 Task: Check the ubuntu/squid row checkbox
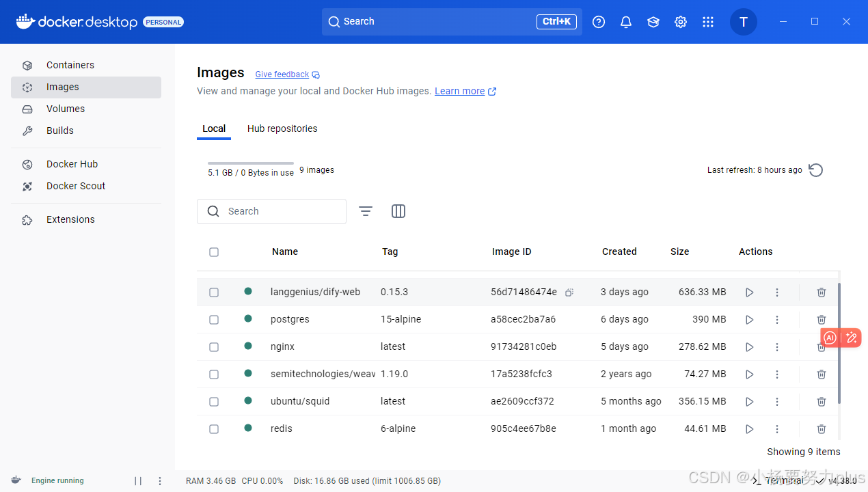[214, 402]
